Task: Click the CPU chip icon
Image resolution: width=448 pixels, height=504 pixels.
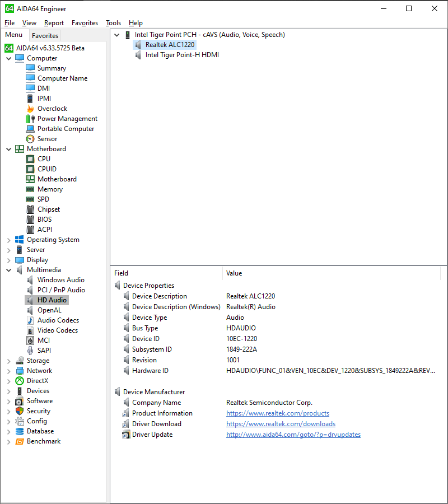Action: click(x=30, y=159)
